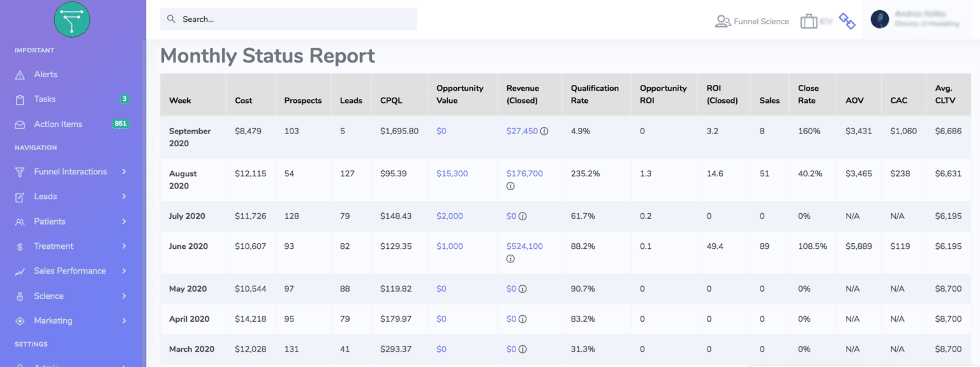
Task: Click info icon next to September revenue $27,450
Action: click(544, 131)
